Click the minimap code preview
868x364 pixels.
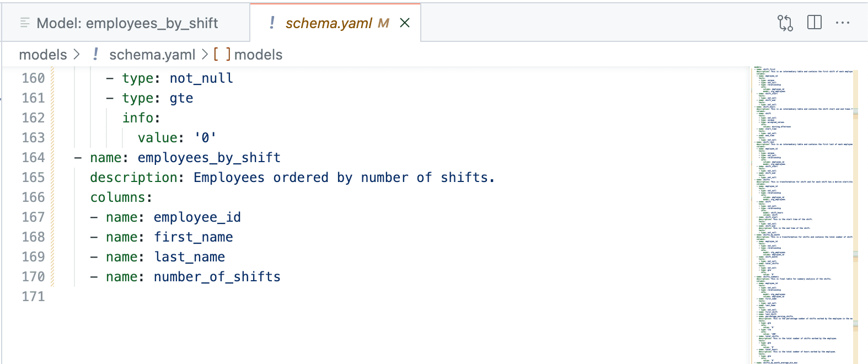[802, 215]
